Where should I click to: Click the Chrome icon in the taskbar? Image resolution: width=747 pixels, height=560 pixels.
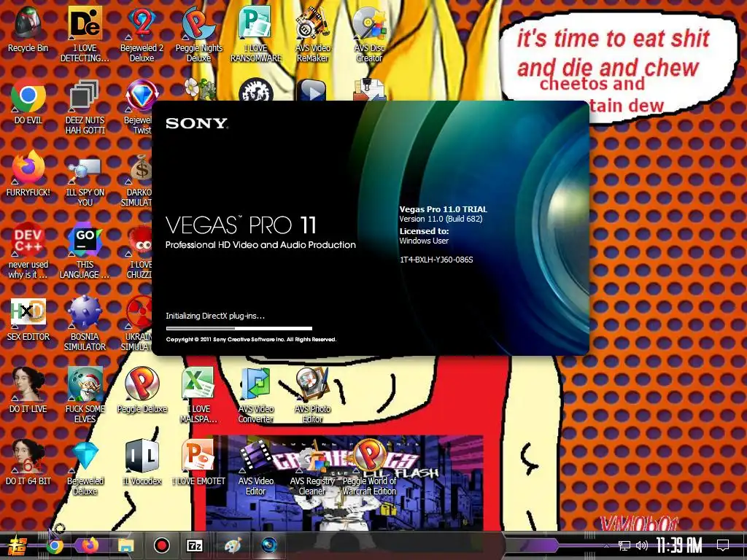[x=54, y=545]
